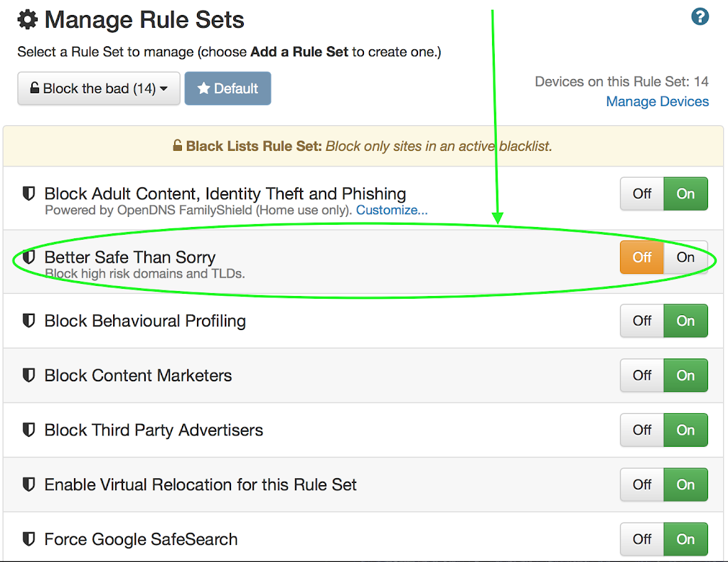Image resolution: width=728 pixels, height=562 pixels.
Task: Click shield icon beside Block Adult Content
Action: click(x=29, y=193)
